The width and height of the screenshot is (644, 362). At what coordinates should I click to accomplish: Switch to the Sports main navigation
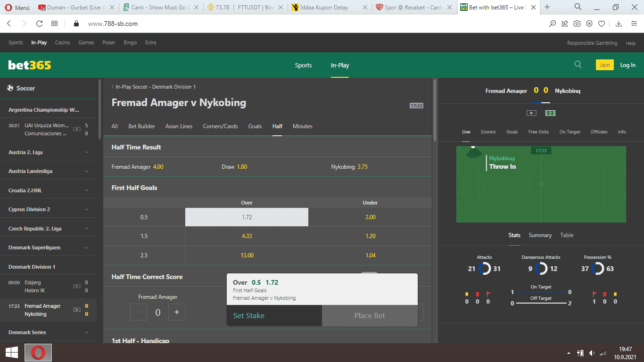(303, 66)
